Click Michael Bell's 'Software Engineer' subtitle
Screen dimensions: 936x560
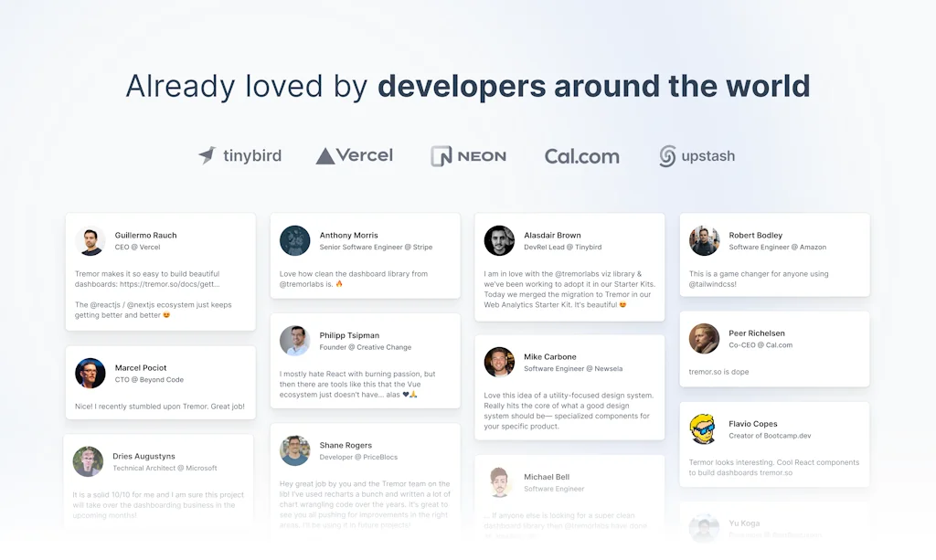[554, 489]
